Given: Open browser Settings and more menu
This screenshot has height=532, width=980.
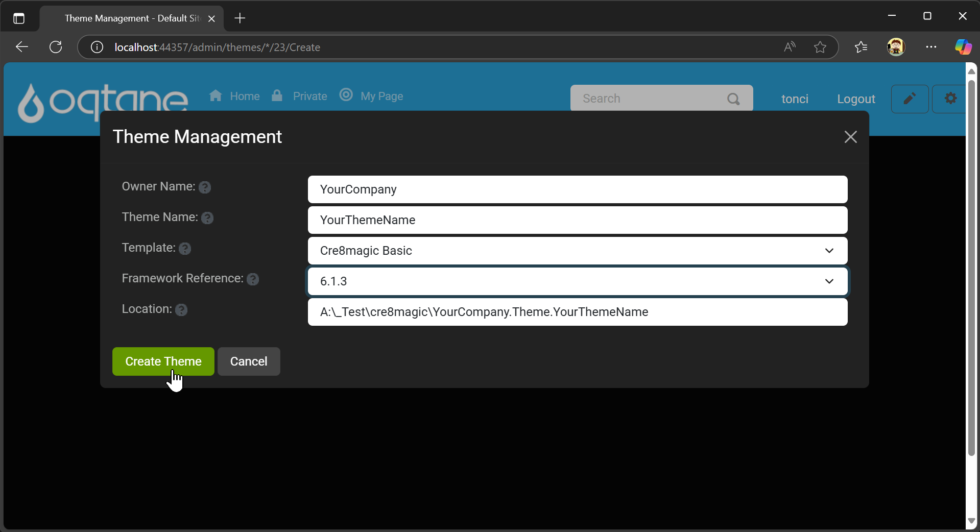Looking at the screenshot, I should [931, 47].
